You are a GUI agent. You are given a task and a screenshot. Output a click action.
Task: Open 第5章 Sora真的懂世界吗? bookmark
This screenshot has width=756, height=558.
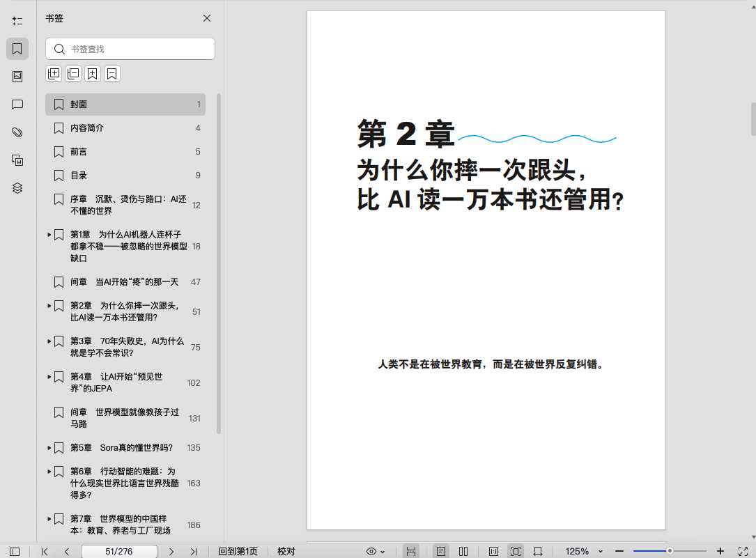pos(125,448)
